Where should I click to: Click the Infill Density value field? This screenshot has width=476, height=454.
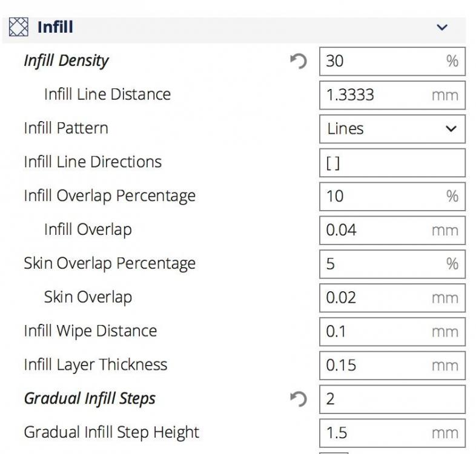pos(382,61)
